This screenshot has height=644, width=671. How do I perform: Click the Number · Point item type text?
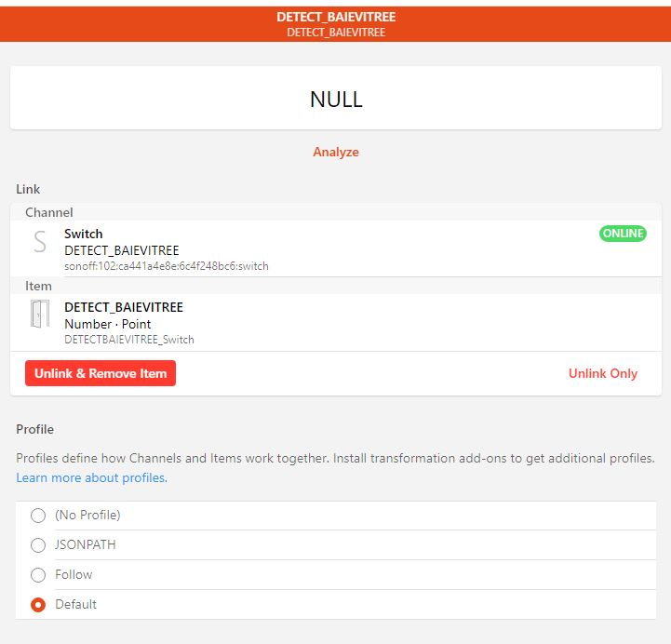pyautogui.click(x=108, y=324)
